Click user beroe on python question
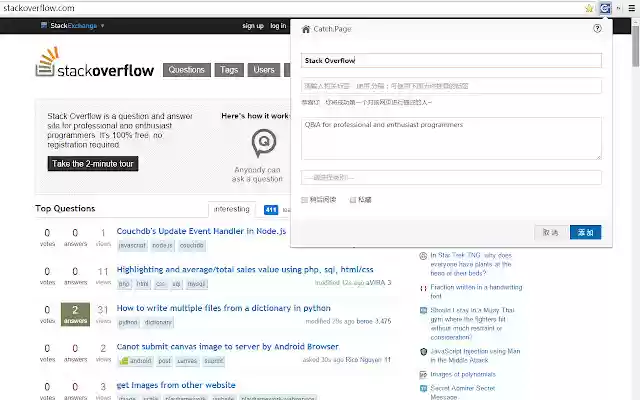640x400 pixels. point(364,321)
